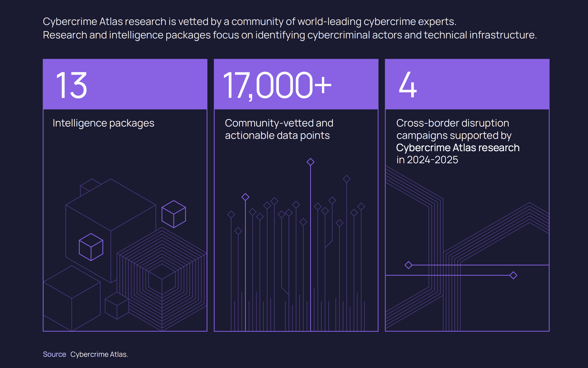Click the tallest diamond marker in middle panel
Screen dimensions: 588x368
(310, 162)
